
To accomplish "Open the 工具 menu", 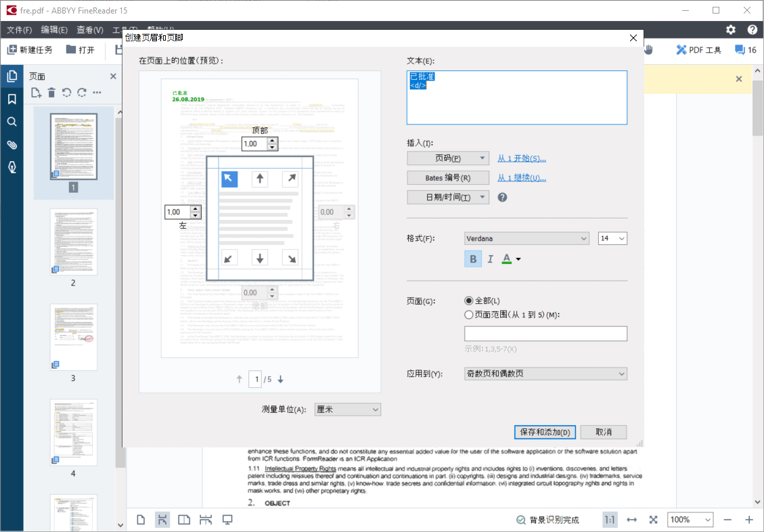I will tap(122, 30).
